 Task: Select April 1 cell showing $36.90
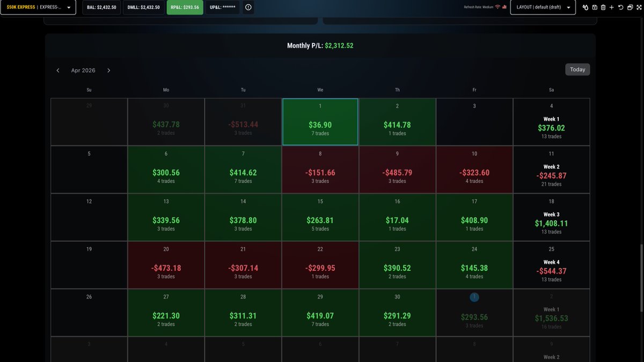[x=320, y=122]
